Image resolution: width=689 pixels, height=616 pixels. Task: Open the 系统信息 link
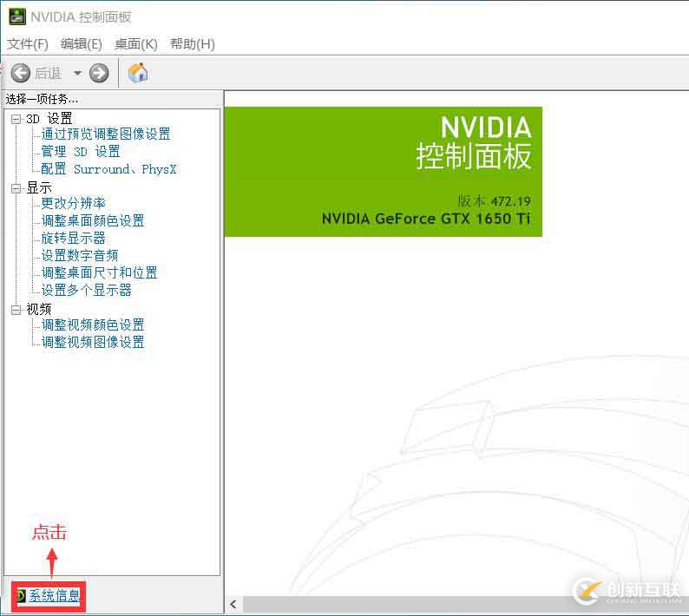coord(54,596)
